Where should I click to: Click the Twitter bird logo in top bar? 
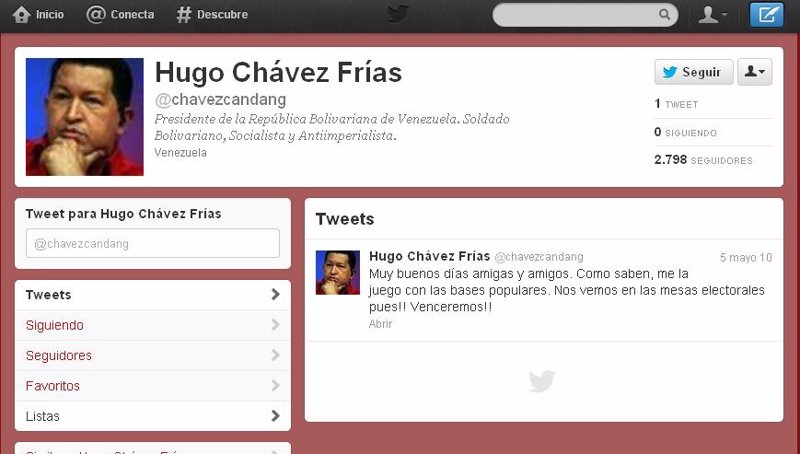click(x=397, y=14)
